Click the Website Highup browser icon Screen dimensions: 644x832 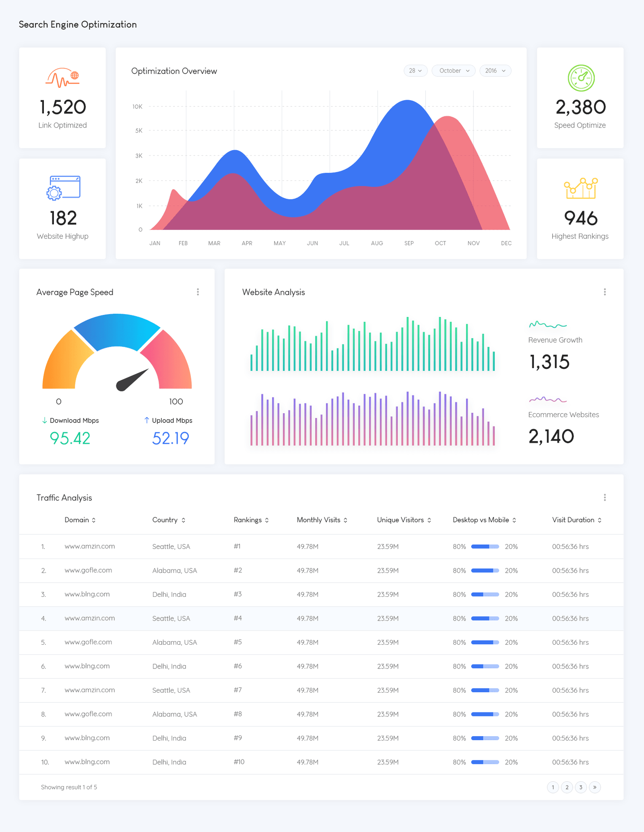point(63,188)
